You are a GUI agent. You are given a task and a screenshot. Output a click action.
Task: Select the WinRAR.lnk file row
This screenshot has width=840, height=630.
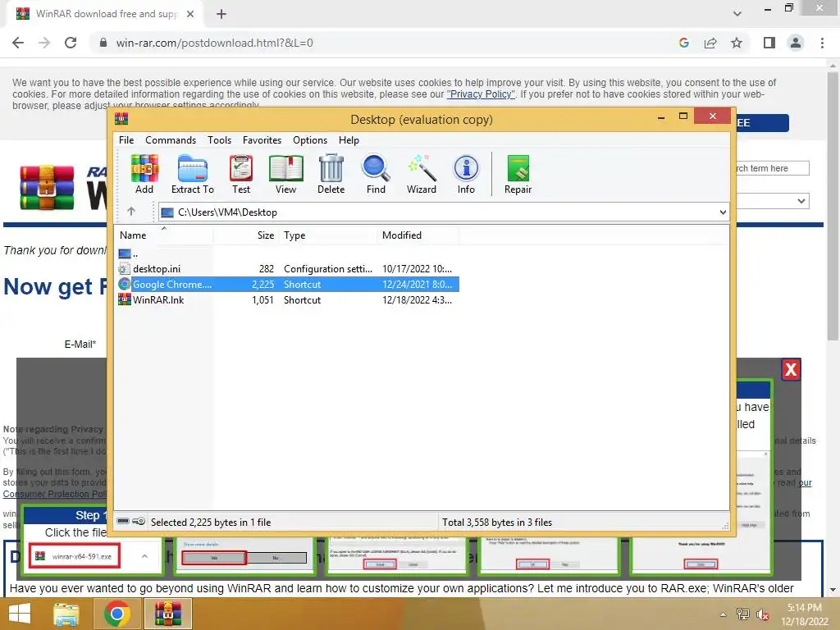point(288,300)
